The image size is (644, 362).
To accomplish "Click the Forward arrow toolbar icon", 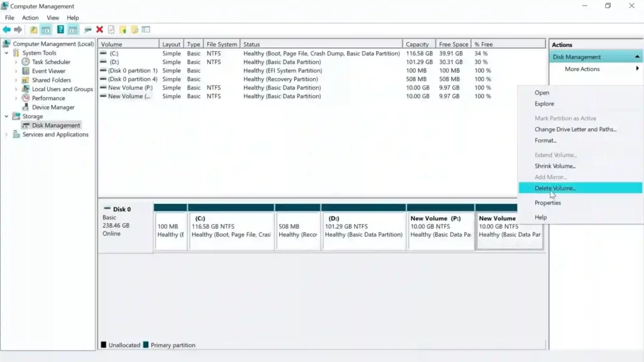I will point(18,30).
